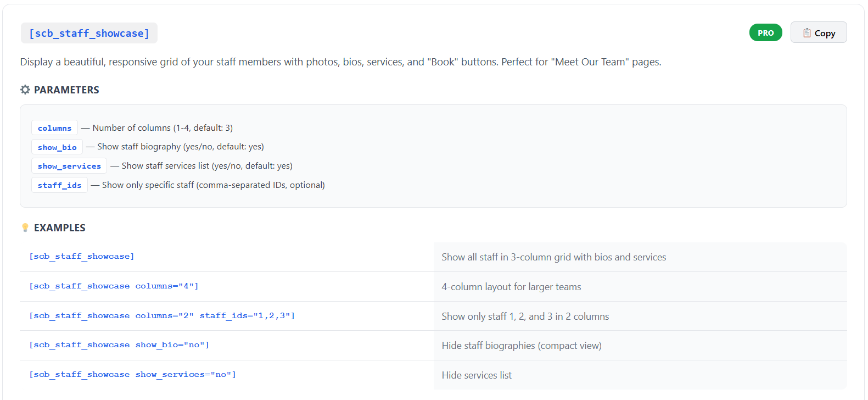Click the [scb_staff_showcase] shortcode title tag
The image size is (868, 400).
pos(89,34)
